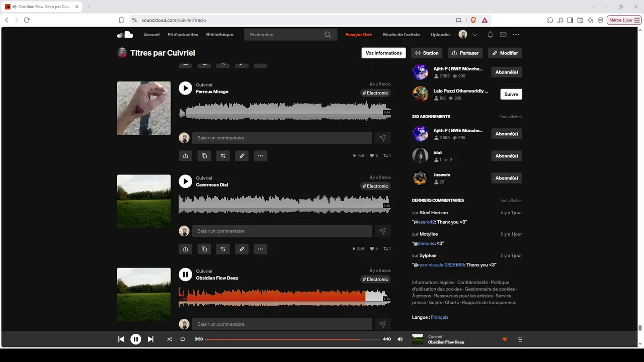Image resolution: width=644 pixels, height=362 pixels.
Task: Open more options for Ferrous Mirage
Action: pos(261,156)
